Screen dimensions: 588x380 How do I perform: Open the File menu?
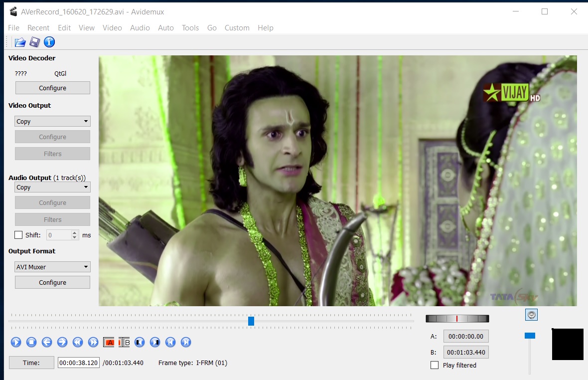tap(13, 28)
